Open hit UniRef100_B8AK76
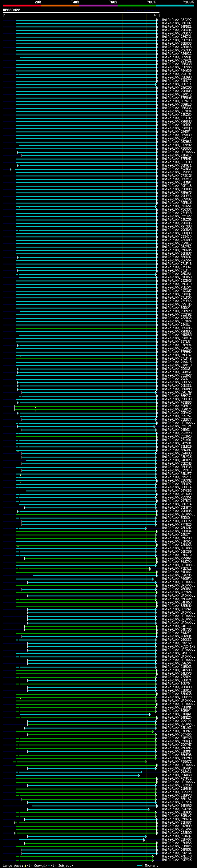Viewport: 197px width, 868px height. pos(177,410)
